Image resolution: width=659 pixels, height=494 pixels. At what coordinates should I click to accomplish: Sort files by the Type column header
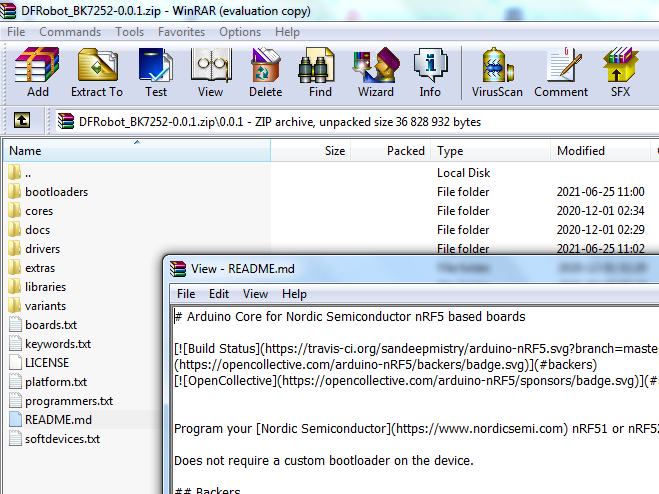coord(490,151)
